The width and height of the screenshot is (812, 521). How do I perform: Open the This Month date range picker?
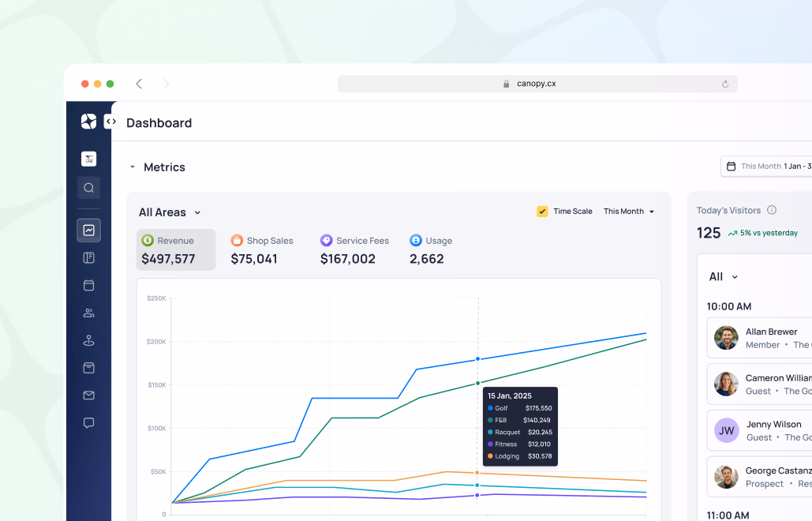767,167
